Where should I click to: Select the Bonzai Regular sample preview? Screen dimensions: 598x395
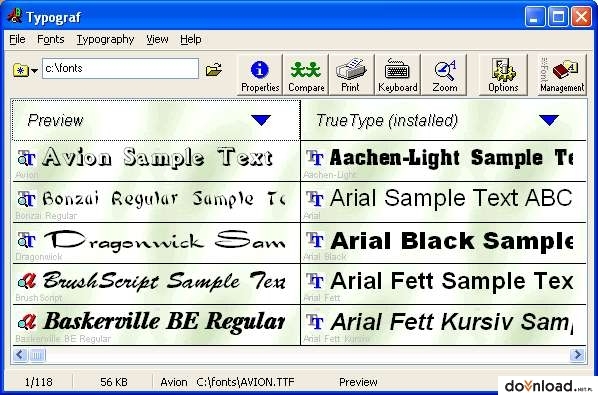point(164,199)
